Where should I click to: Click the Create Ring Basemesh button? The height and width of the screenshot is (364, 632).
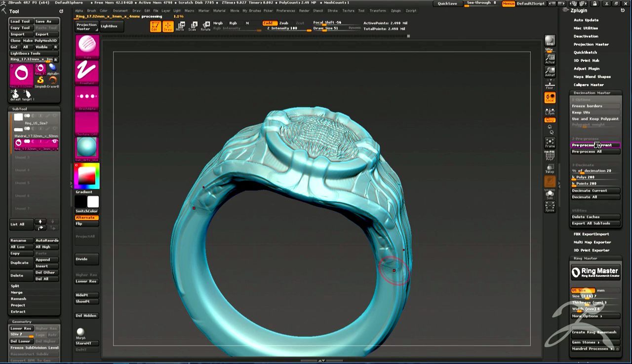tap(594, 332)
